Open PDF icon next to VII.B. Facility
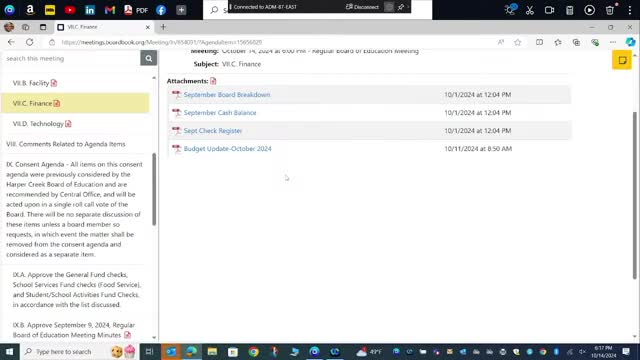This screenshot has height=360, width=640. [54, 83]
